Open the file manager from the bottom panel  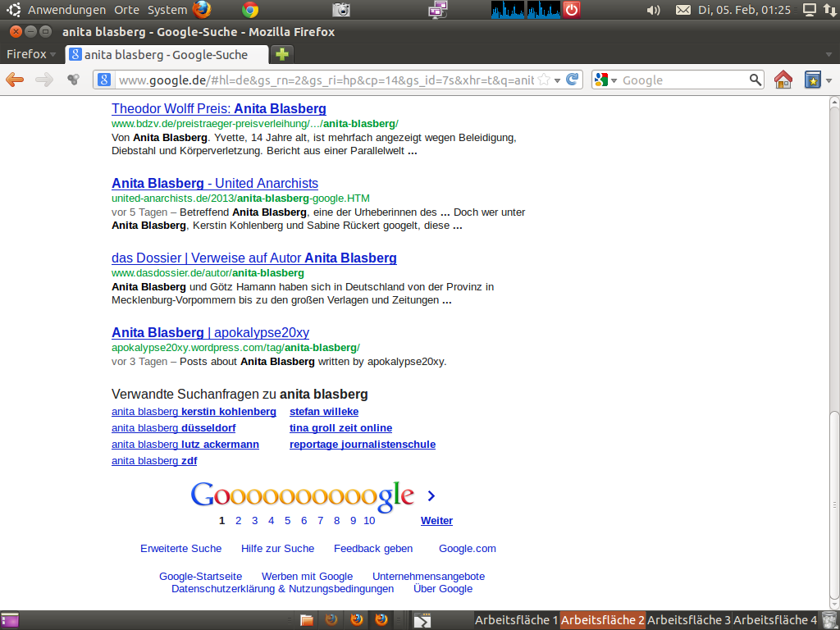[x=307, y=620]
